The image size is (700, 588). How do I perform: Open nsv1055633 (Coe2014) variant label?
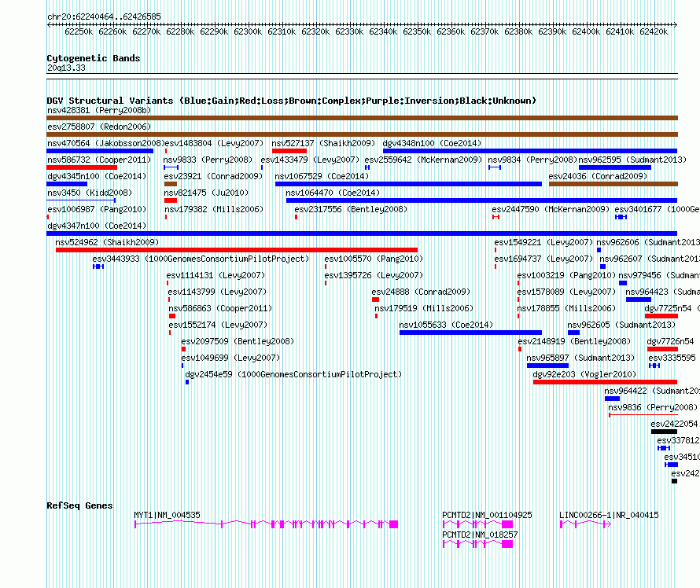(446, 325)
